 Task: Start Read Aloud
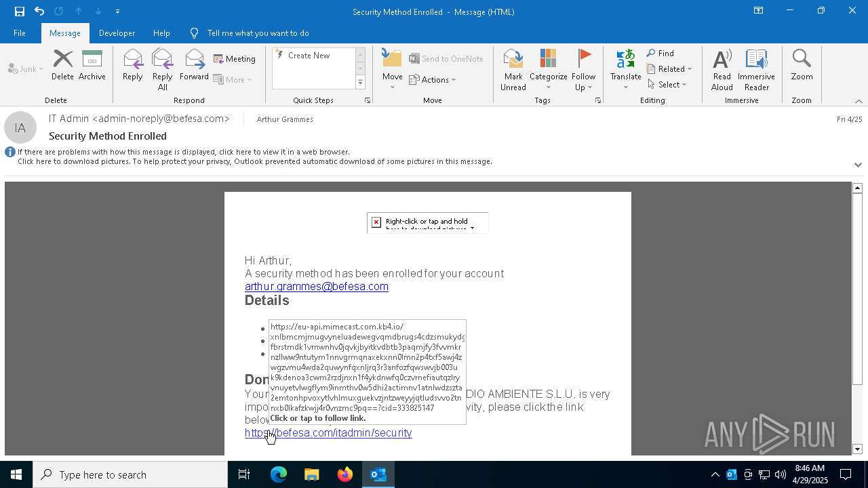(x=722, y=70)
